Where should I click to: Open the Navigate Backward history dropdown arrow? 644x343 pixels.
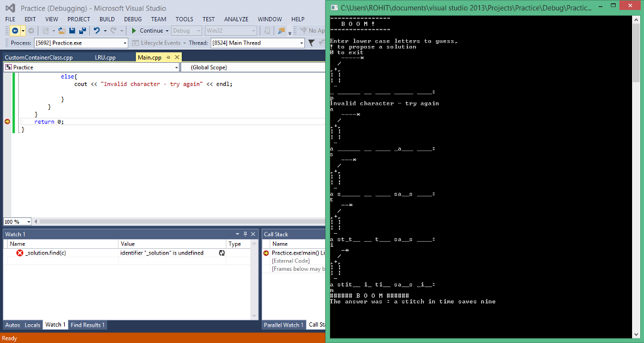pyautogui.click(x=23, y=31)
